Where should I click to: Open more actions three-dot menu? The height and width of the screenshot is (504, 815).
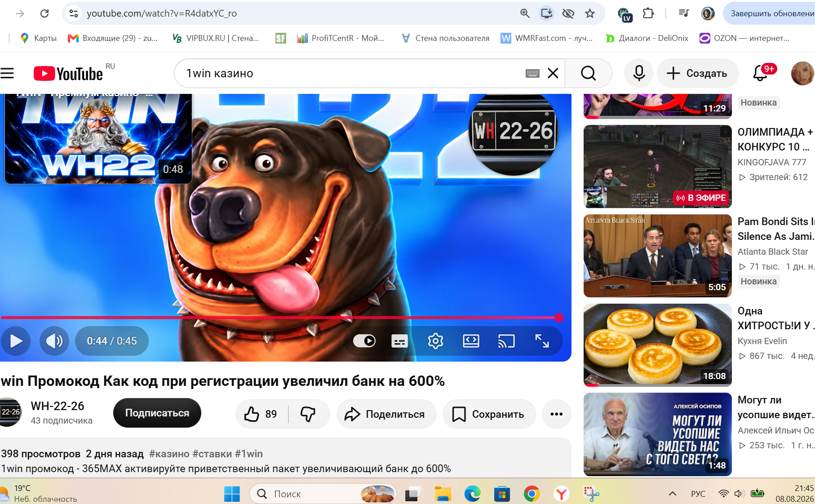[557, 414]
